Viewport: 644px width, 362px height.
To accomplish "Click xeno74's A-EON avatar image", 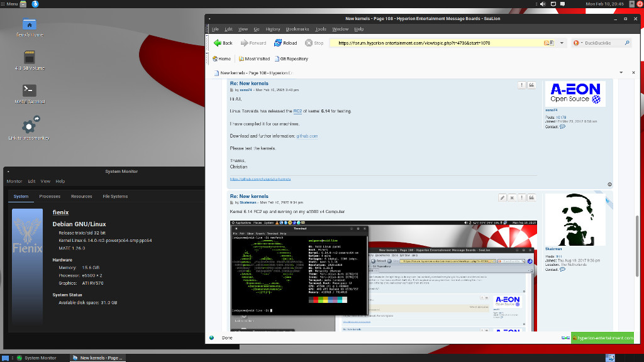I will pos(575,94).
